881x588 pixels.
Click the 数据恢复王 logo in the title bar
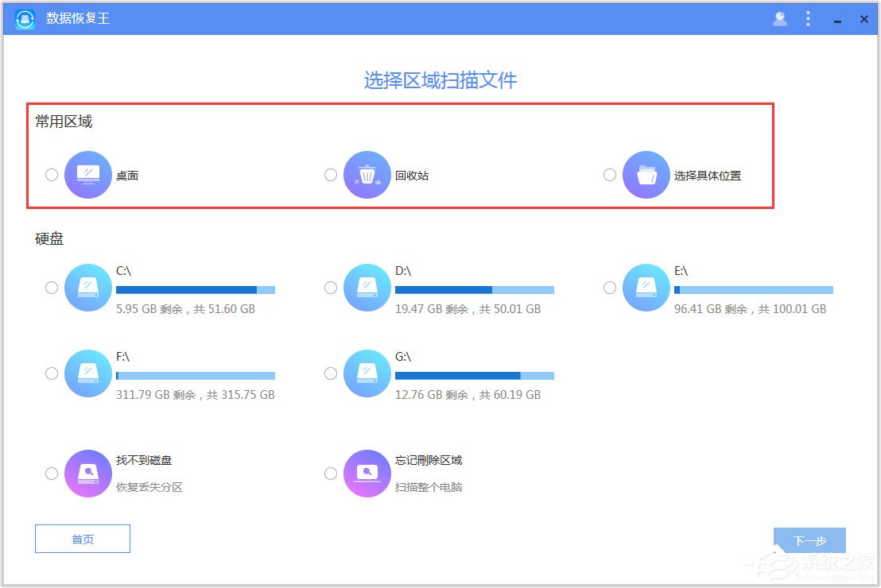(x=23, y=18)
